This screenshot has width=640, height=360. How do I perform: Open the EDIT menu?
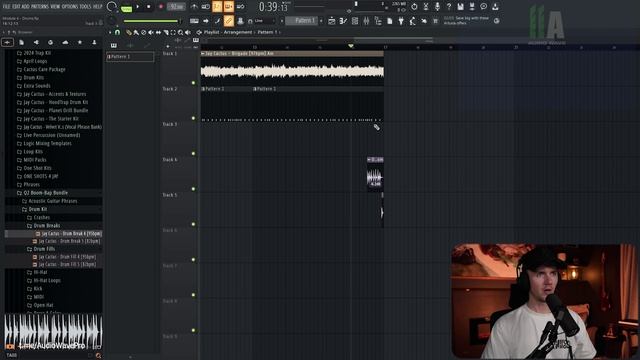16,7
